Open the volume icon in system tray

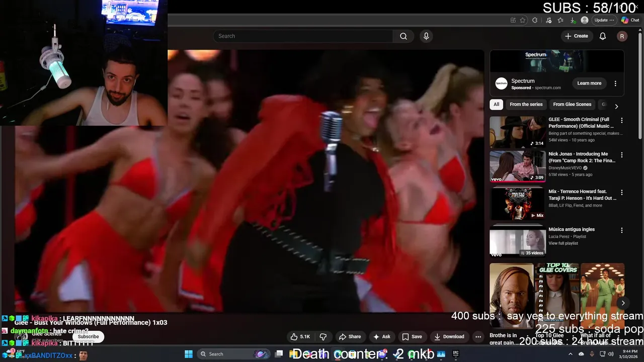[612, 354]
